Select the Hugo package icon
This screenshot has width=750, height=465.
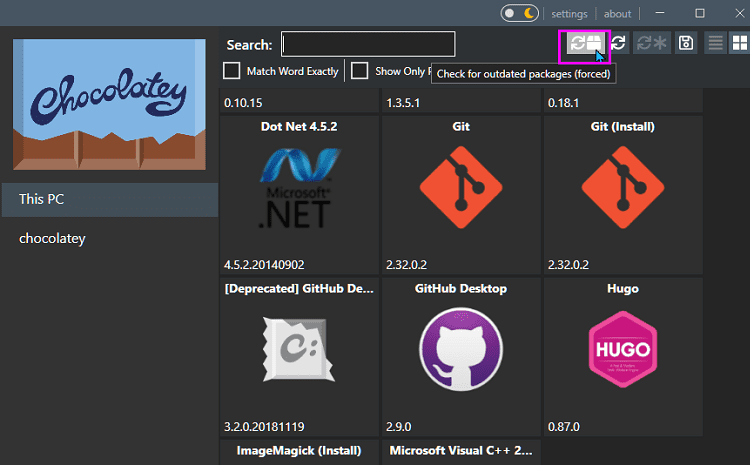click(x=623, y=349)
